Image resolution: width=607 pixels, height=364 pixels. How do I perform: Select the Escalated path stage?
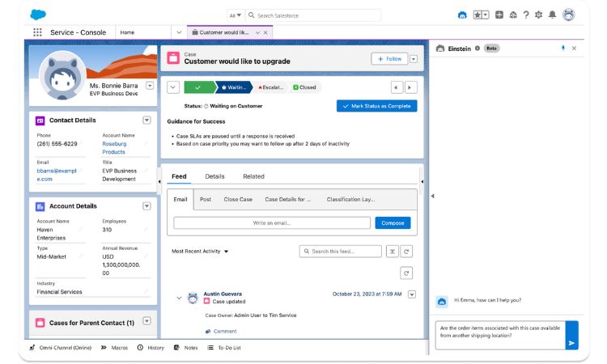tap(270, 88)
